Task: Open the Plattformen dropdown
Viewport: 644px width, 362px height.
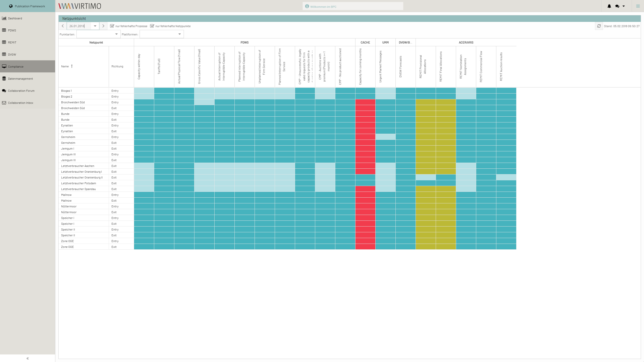Action: [x=179, y=34]
